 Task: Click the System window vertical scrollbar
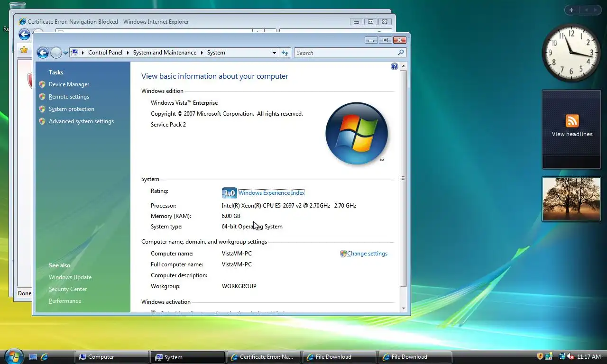[x=404, y=178]
